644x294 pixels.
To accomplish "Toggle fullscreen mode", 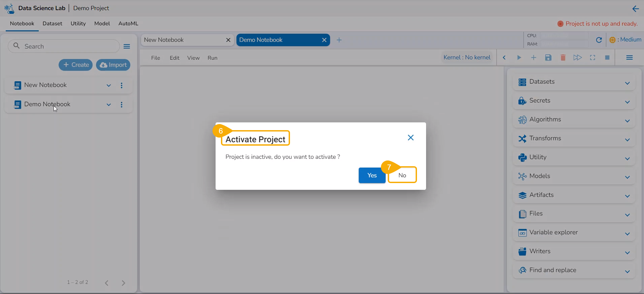I will point(592,58).
